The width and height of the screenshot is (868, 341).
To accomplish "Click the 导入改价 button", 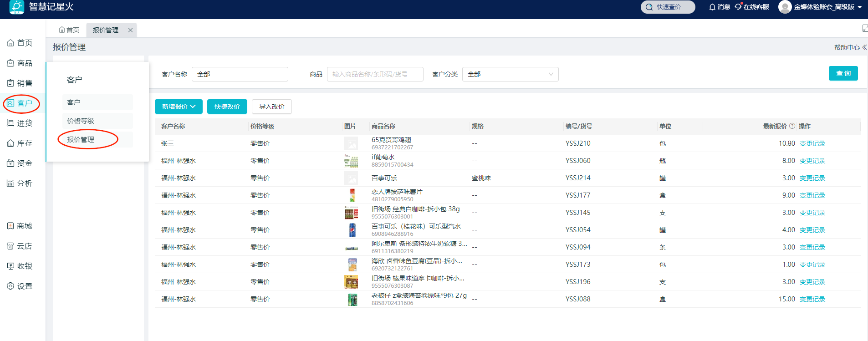I will 272,107.
